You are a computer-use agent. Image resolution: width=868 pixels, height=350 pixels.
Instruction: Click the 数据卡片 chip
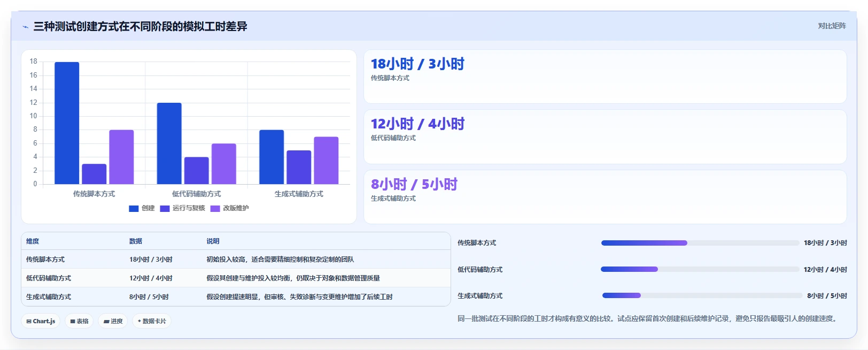pos(152,321)
